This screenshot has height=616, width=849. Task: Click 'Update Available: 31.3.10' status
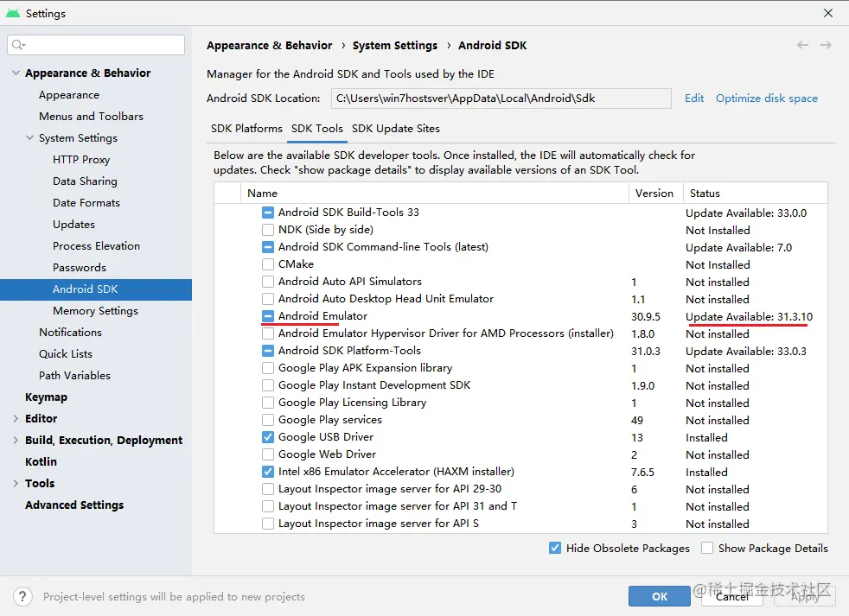click(x=749, y=317)
